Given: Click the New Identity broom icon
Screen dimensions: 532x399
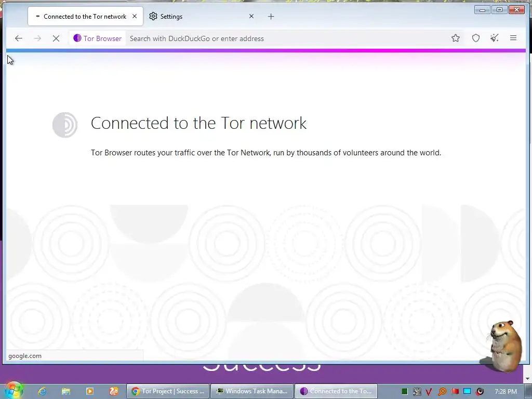Looking at the screenshot, I should tap(495, 38).
